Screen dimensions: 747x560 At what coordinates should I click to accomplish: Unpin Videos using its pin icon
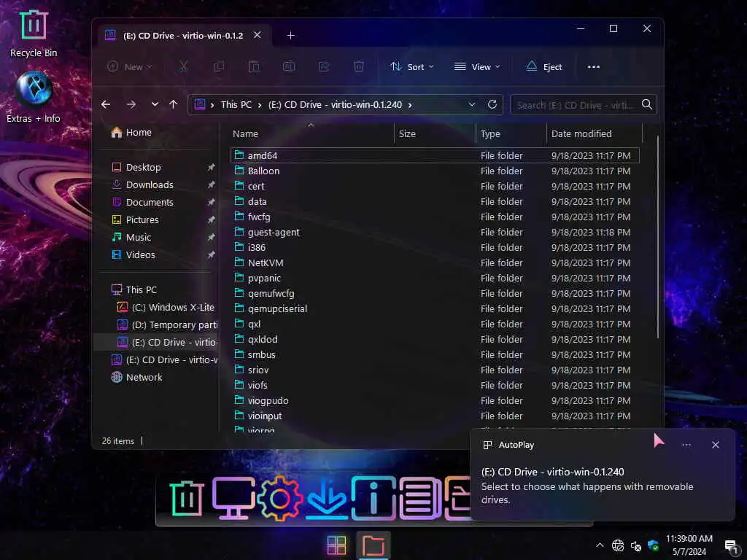(211, 254)
